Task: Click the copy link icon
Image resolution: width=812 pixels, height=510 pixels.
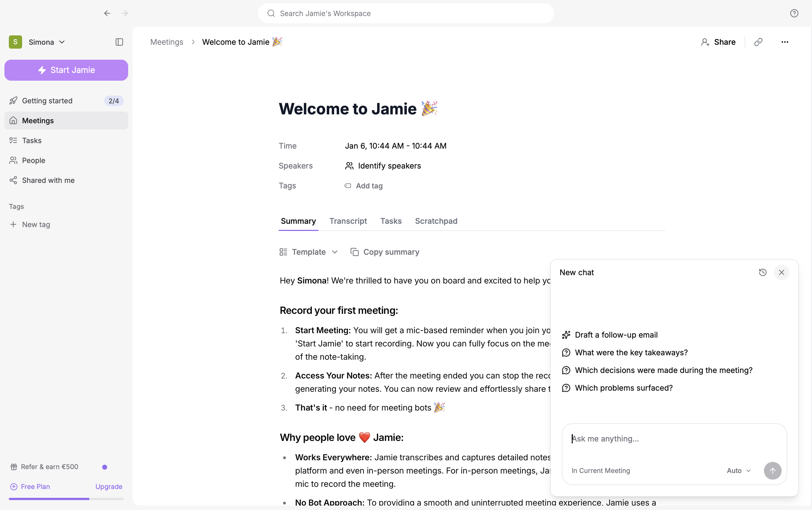Action: [758, 42]
